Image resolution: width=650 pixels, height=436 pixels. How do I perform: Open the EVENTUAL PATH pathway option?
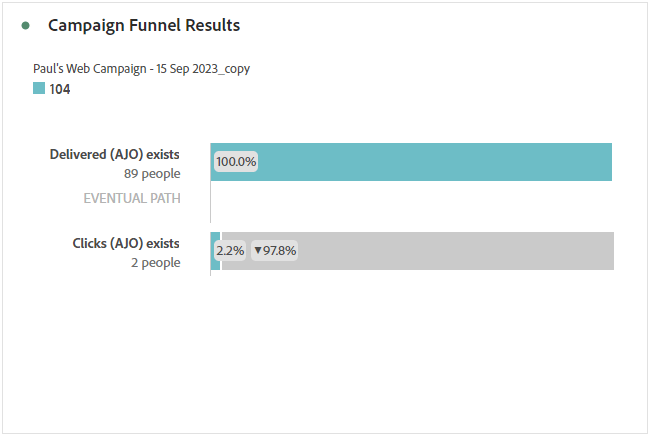pos(132,198)
